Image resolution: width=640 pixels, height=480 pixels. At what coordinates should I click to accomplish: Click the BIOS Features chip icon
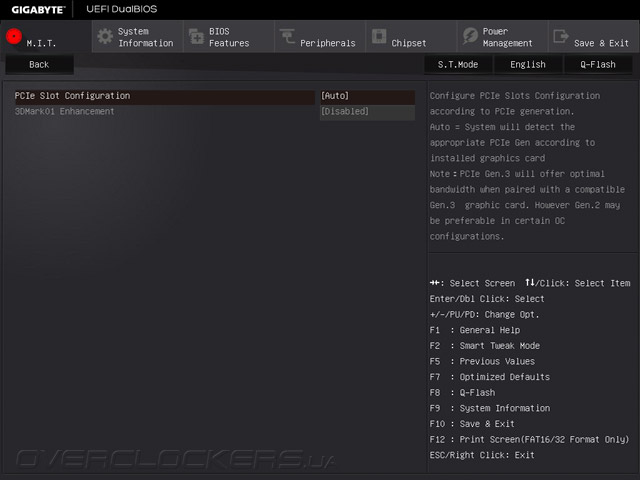[x=196, y=36]
